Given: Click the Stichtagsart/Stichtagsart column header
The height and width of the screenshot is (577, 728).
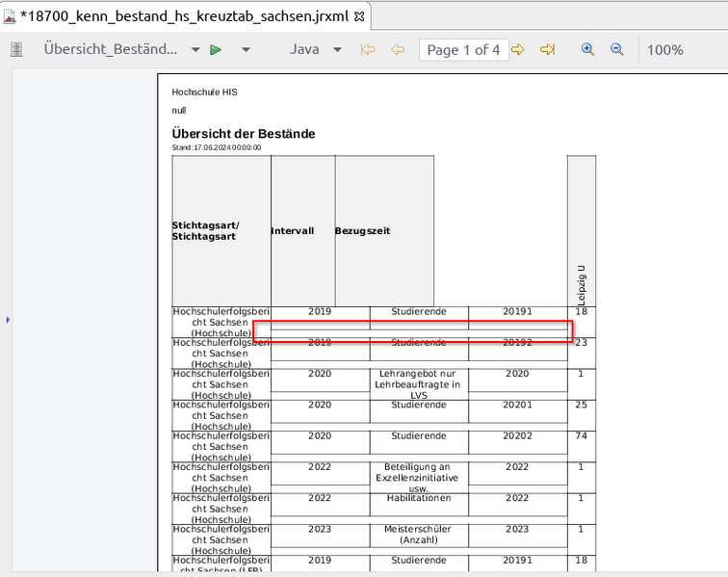Looking at the screenshot, I should click(221, 231).
